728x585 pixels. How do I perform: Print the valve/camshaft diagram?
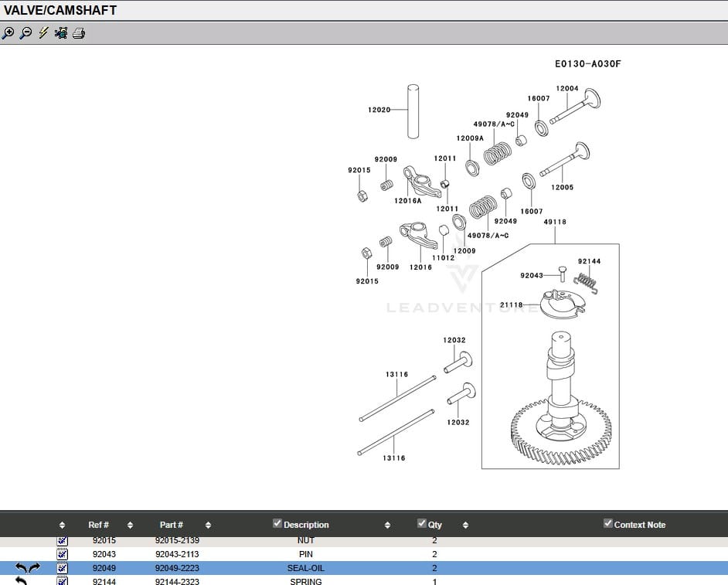[79, 33]
